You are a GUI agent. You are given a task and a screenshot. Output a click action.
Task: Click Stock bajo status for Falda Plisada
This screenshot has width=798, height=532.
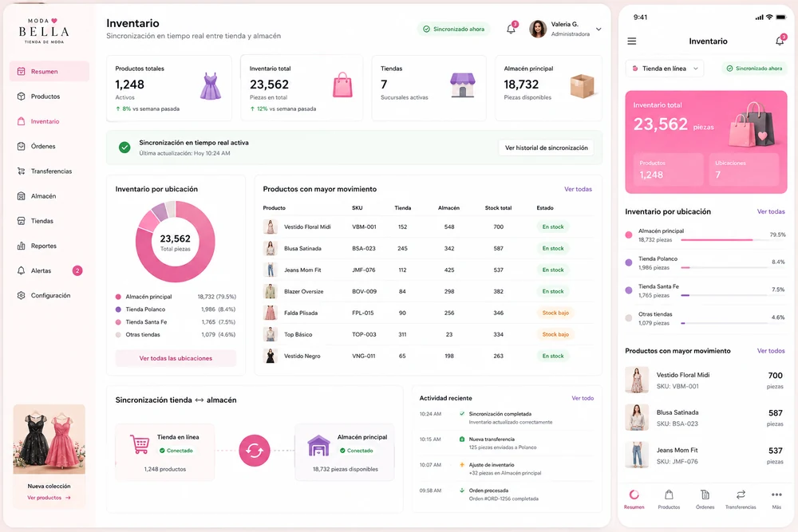point(555,313)
